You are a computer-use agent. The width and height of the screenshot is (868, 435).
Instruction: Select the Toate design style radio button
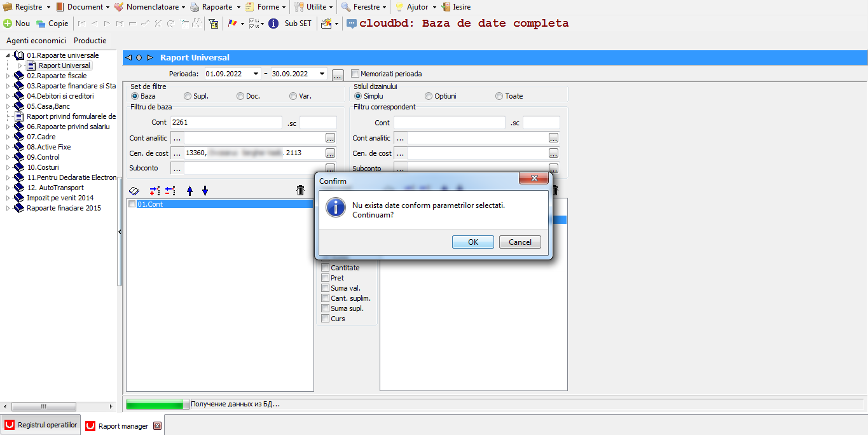click(499, 96)
